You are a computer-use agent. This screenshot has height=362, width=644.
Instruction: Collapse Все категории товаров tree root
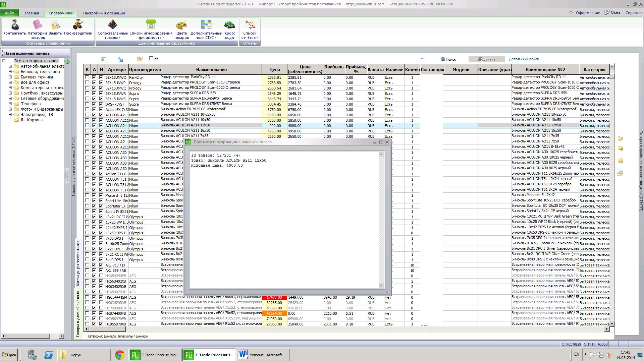click(x=4, y=61)
